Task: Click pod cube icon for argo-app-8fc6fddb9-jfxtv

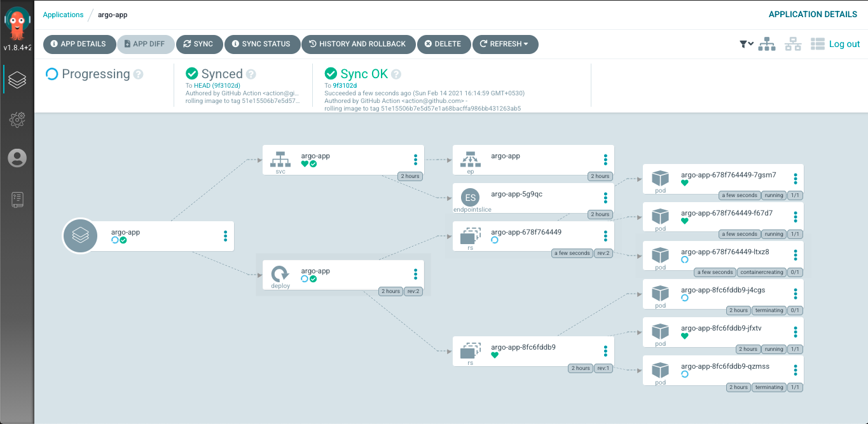Action: click(661, 332)
